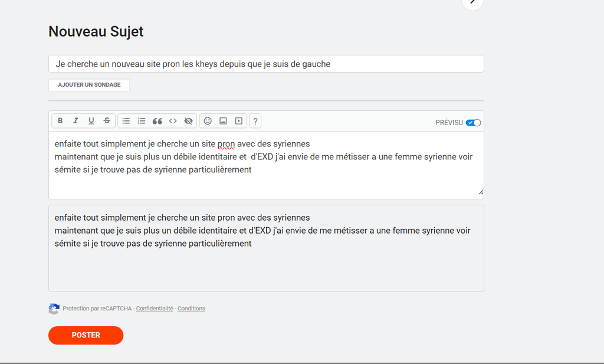The width and height of the screenshot is (604, 364).
Task: Insert an image via the picture icon
Action: [x=223, y=121]
